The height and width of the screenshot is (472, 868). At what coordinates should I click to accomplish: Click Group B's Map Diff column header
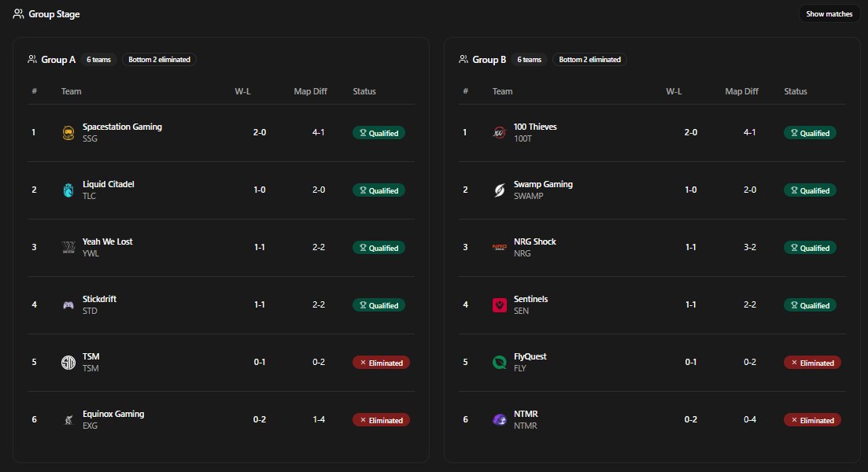pos(742,91)
